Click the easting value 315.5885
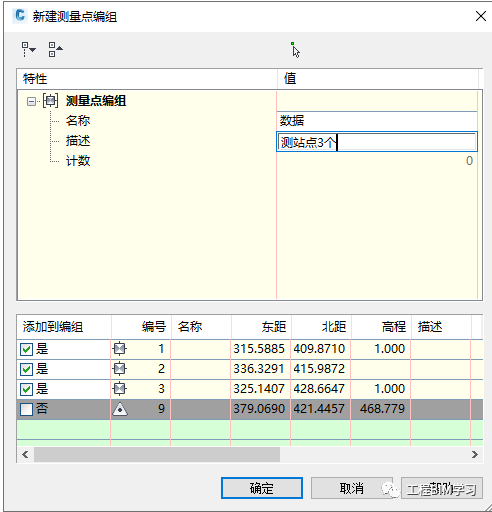 click(x=259, y=349)
